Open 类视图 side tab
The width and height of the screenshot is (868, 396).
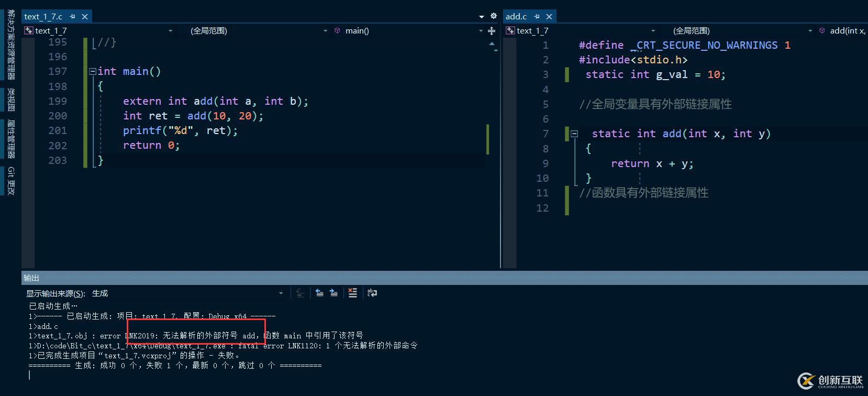11,100
